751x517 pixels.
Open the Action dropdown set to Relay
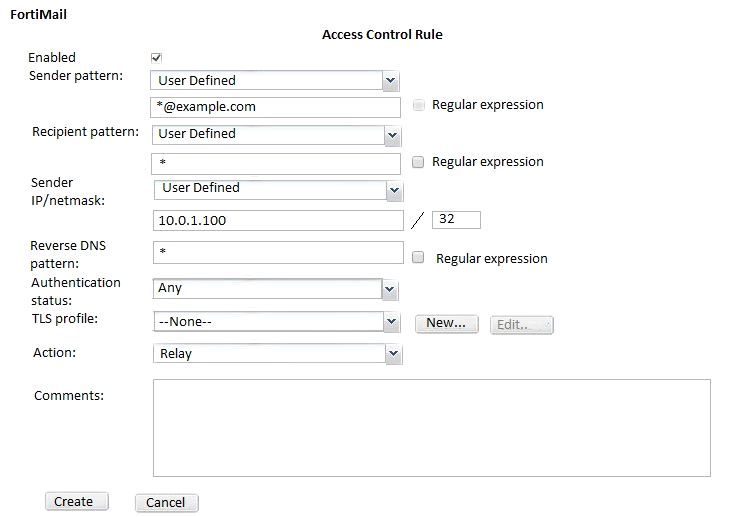(x=275, y=353)
